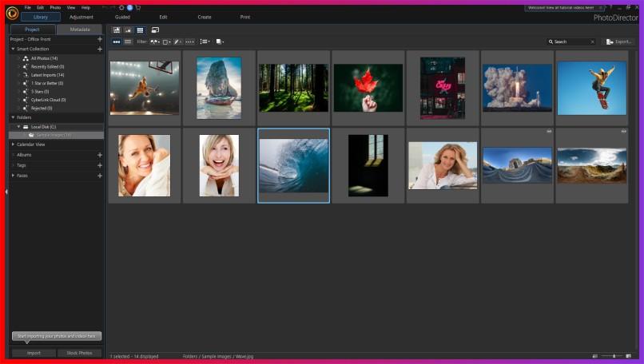Adjust the thumbnail size slider
Screen dimensions: 644x364
[614, 356]
